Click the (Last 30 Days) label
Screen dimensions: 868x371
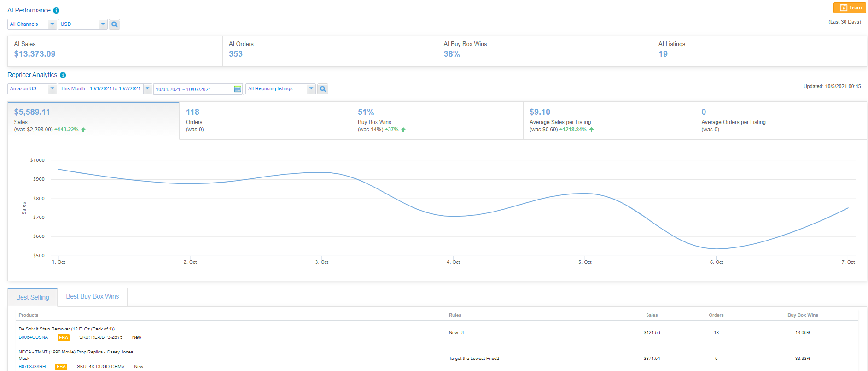pos(845,22)
